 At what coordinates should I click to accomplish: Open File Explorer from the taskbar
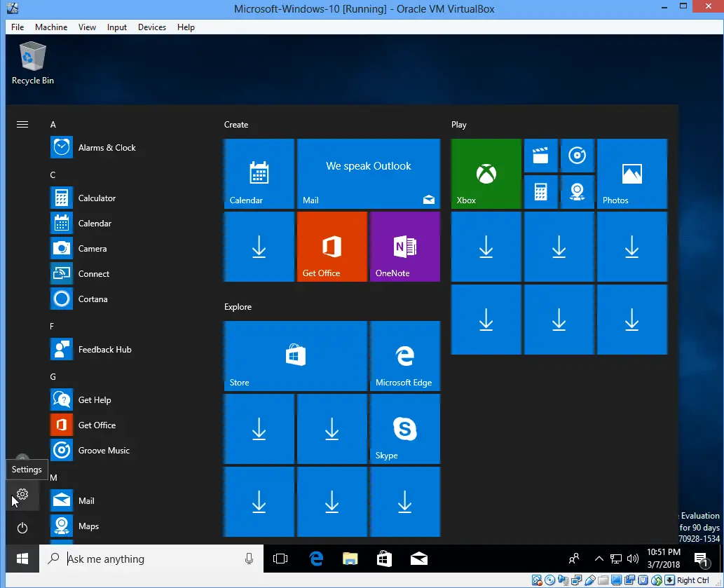click(x=350, y=559)
